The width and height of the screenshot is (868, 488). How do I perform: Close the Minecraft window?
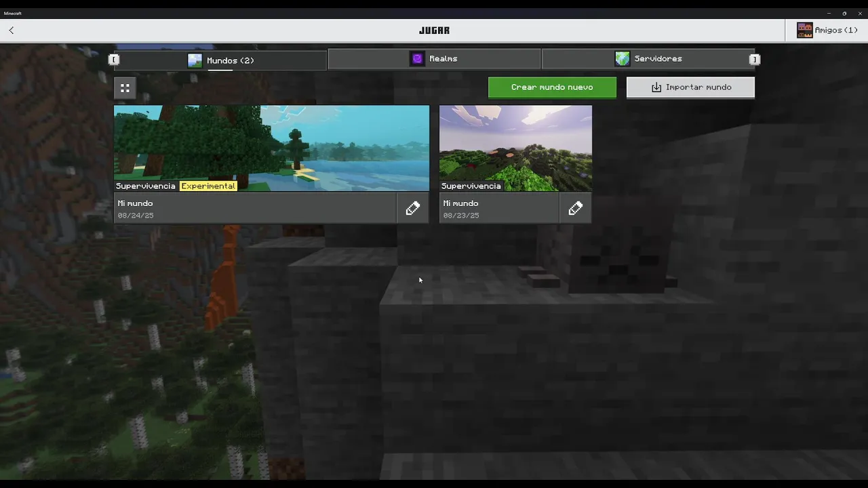coord(860,14)
